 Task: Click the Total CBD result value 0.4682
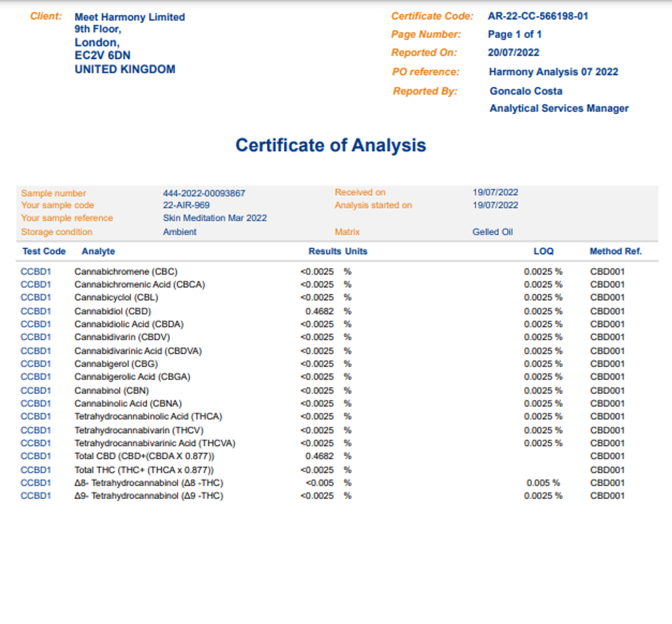coord(319,456)
